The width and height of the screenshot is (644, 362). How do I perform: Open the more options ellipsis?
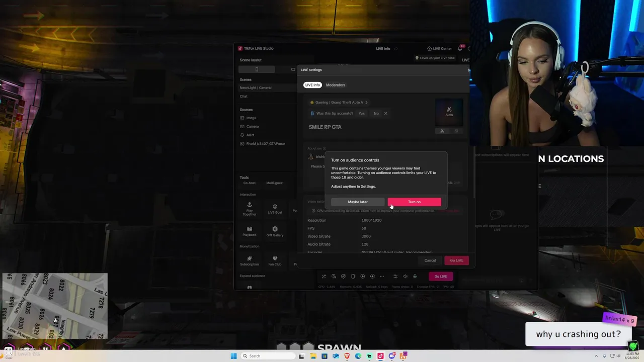click(x=382, y=276)
